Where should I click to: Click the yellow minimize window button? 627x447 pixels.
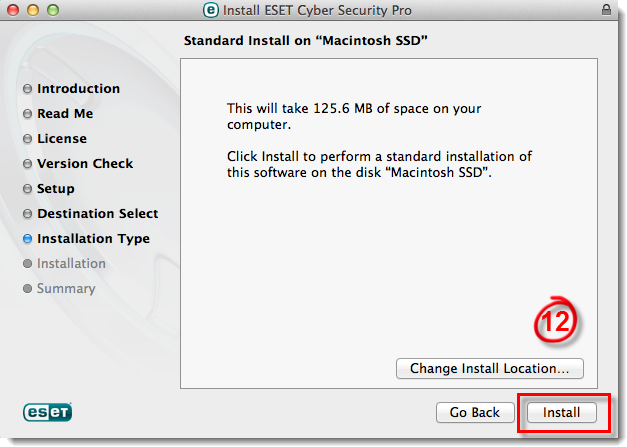pyautogui.click(x=33, y=10)
